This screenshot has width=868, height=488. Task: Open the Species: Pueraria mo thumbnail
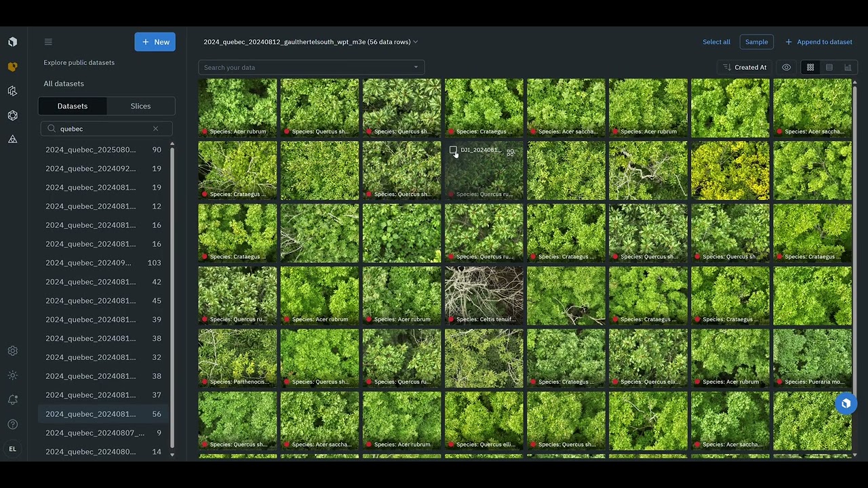coord(812,358)
